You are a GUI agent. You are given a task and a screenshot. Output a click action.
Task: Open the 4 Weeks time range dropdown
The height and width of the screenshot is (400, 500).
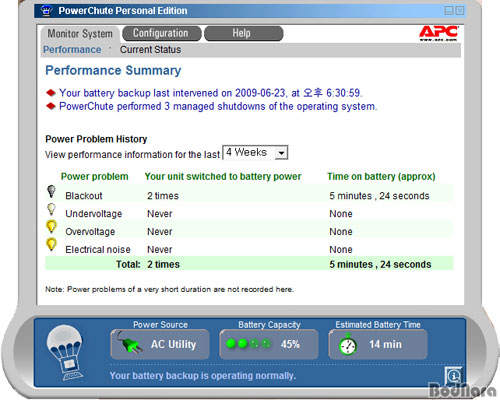pos(255,153)
